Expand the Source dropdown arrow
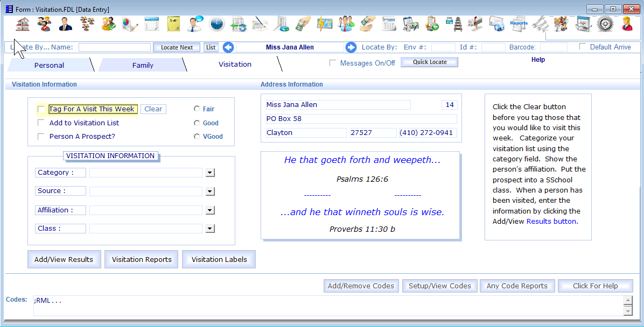Screen dimensions: 644x327 click(x=210, y=191)
